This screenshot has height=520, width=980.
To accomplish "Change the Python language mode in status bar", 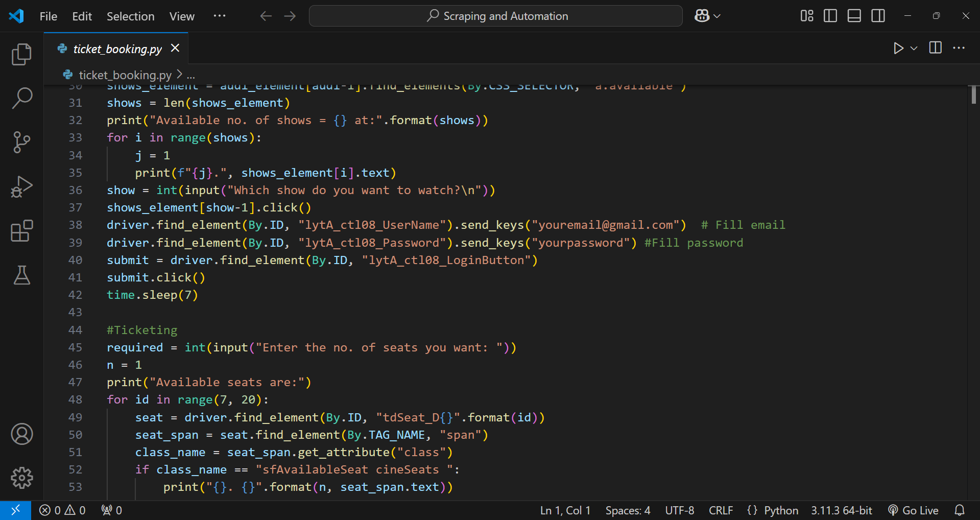I will point(780,510).
